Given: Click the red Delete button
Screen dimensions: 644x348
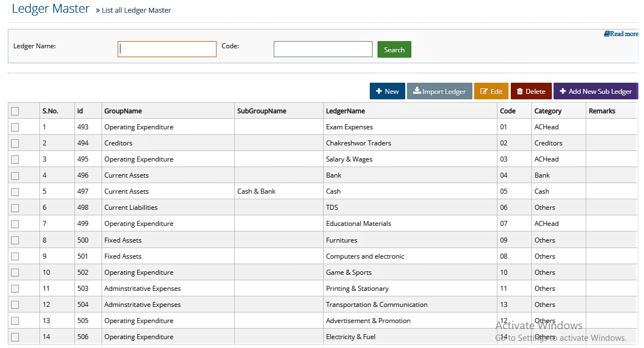Looking at the screenshot, I should (531, 91).
